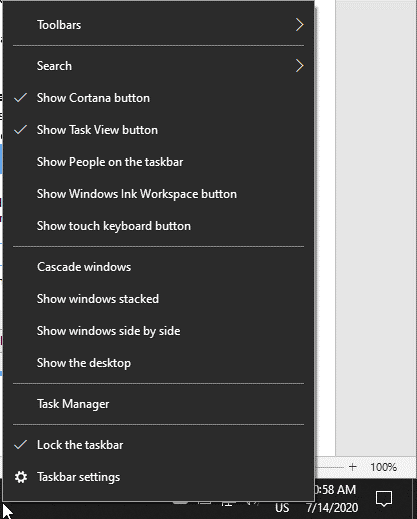Screen dimensions: 417x519
Task: Select Show the desktop
Action: [158, 363]
